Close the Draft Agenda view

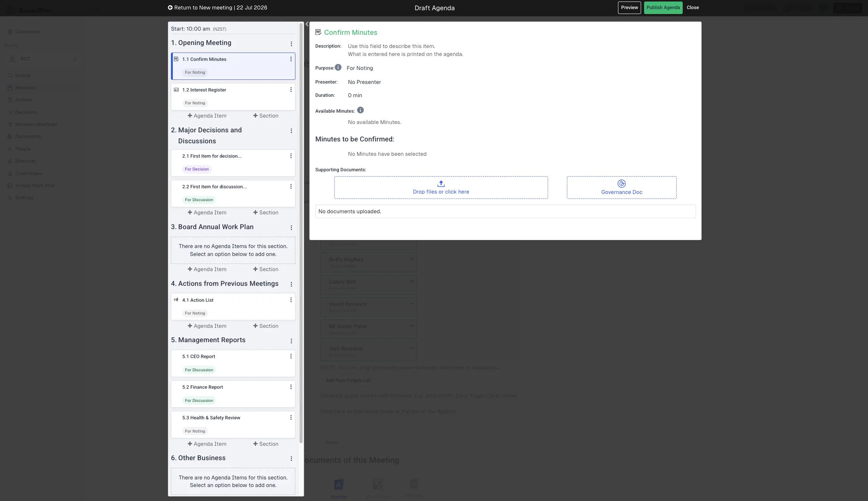tap(693, 8)
